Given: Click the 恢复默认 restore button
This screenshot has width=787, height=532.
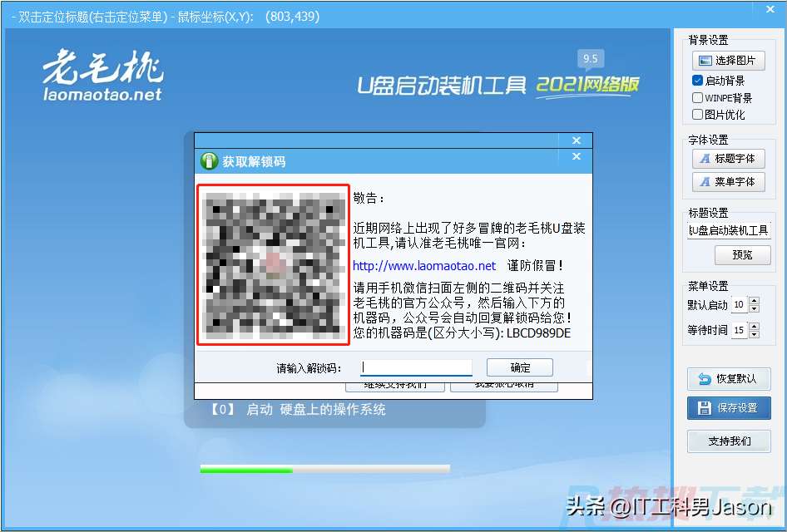Looking at the screenshot, I should coord(729,378).
